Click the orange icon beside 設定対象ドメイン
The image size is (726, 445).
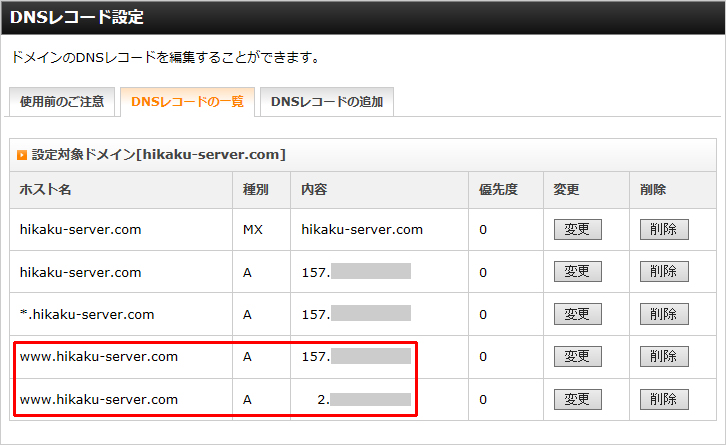coord(22,155)
